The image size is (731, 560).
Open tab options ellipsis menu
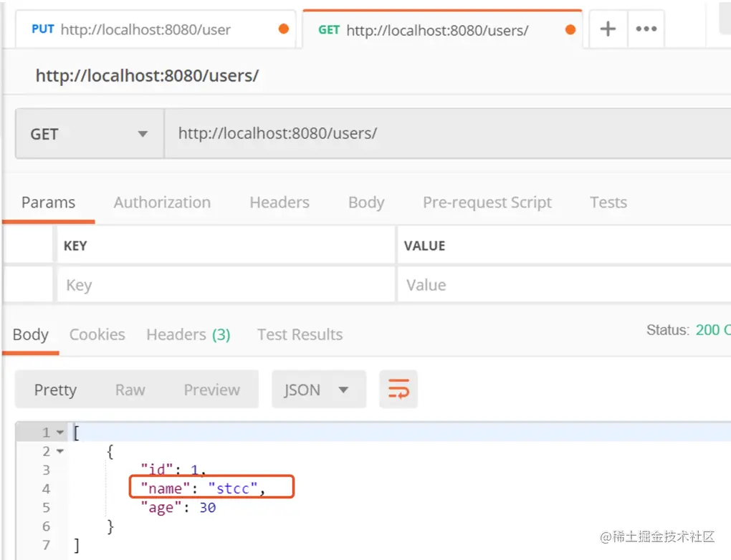click(x=646, y=29)
